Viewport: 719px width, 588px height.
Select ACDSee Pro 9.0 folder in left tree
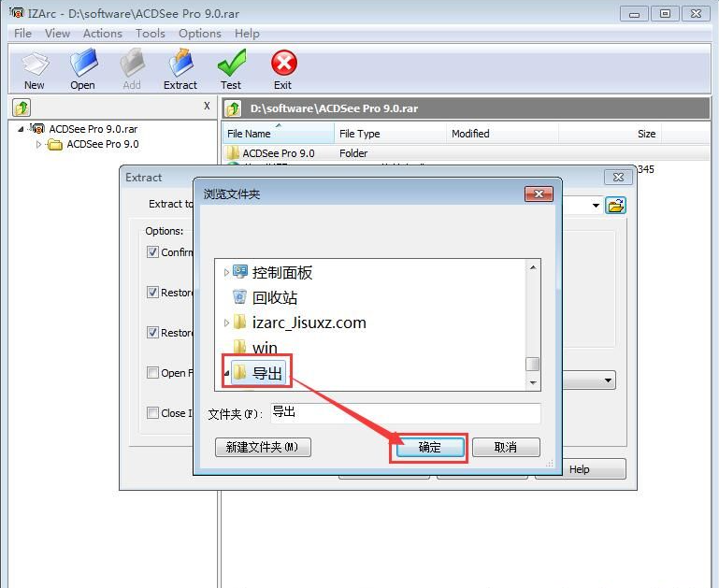point(103,144)
